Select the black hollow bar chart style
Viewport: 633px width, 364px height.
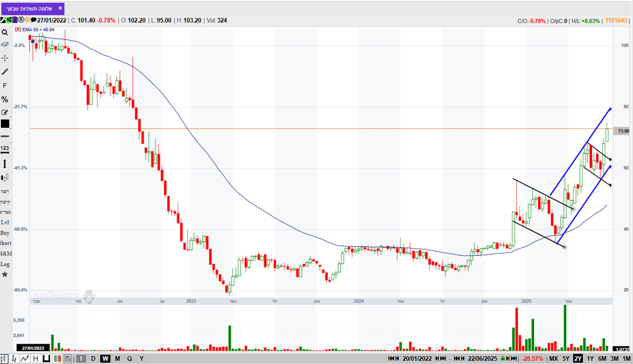click(x=46, y=358)
